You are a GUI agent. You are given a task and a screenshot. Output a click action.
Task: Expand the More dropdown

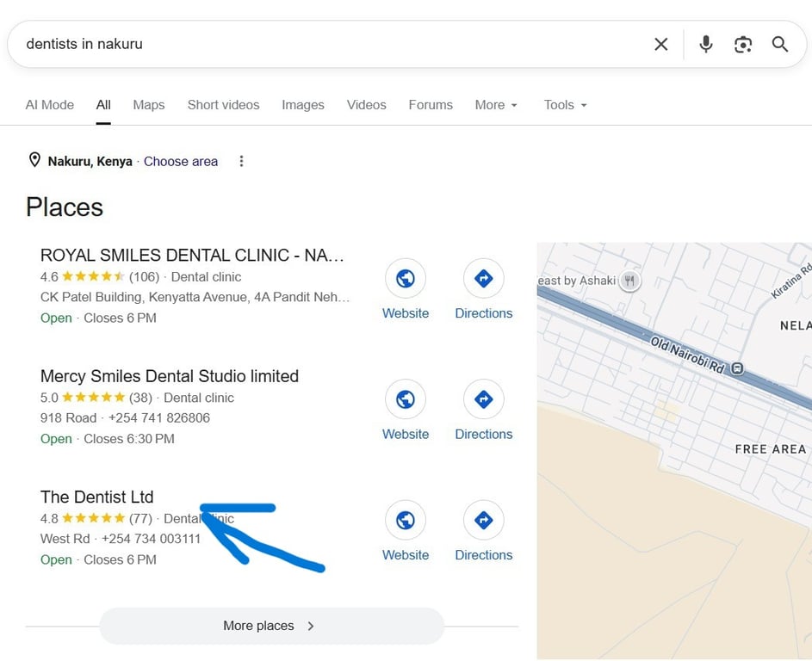point(496,105)
